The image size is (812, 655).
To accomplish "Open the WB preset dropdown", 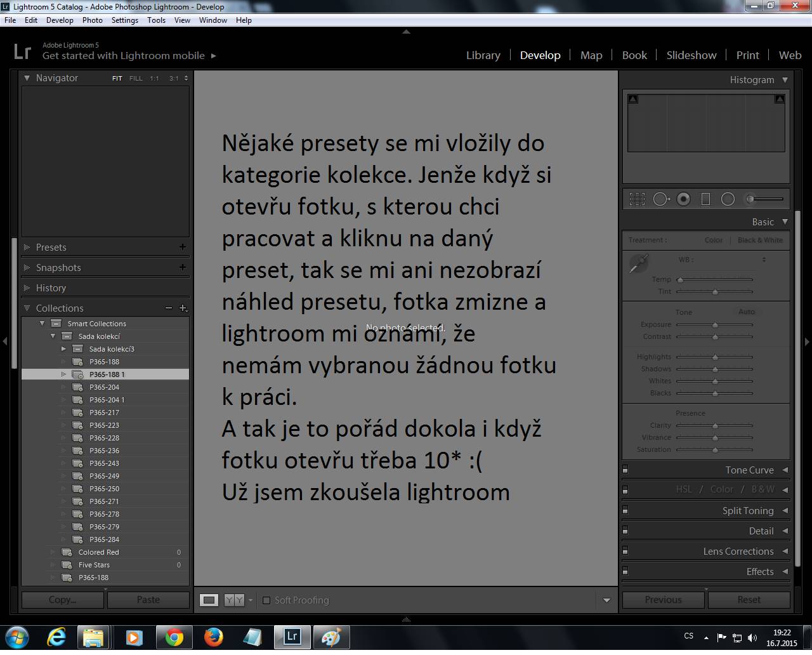I will [x=764, y=260].
